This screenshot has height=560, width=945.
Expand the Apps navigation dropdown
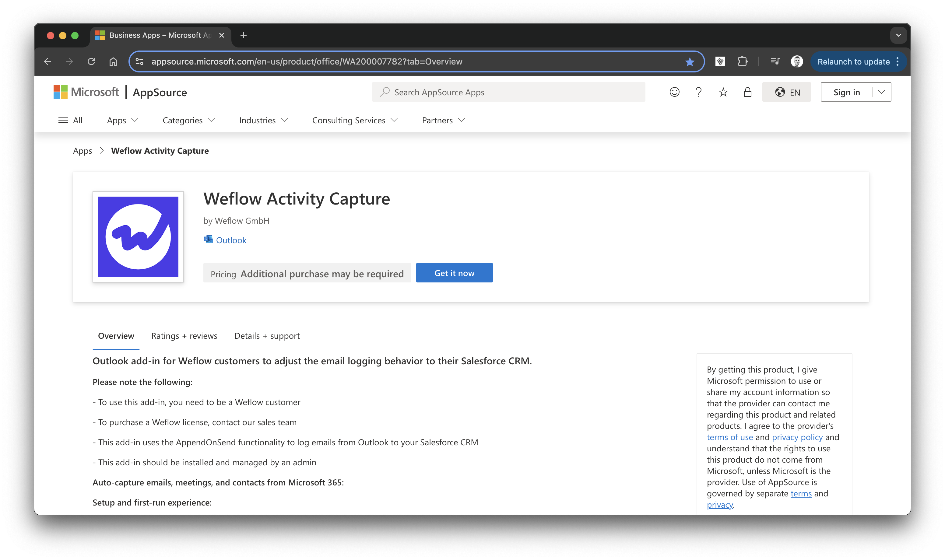pyautogui.click(x=123, y=120)
